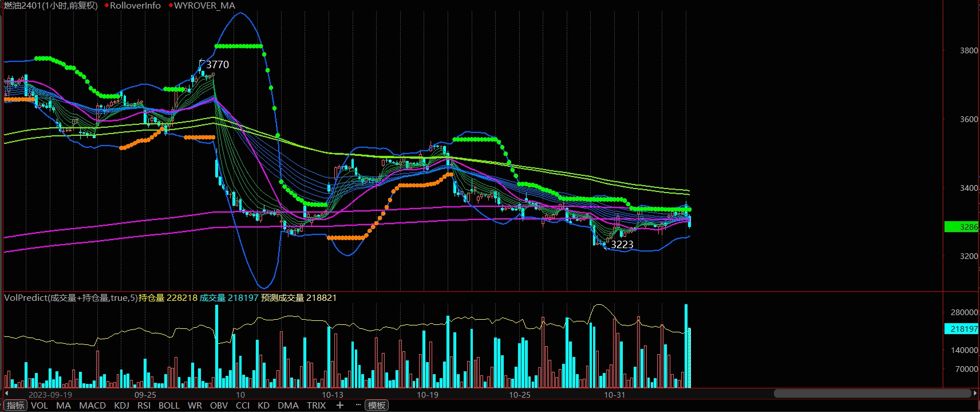The image size is (980, 412).
Task: Switch to the KDJ indicator
Action: tap(121, 406)
